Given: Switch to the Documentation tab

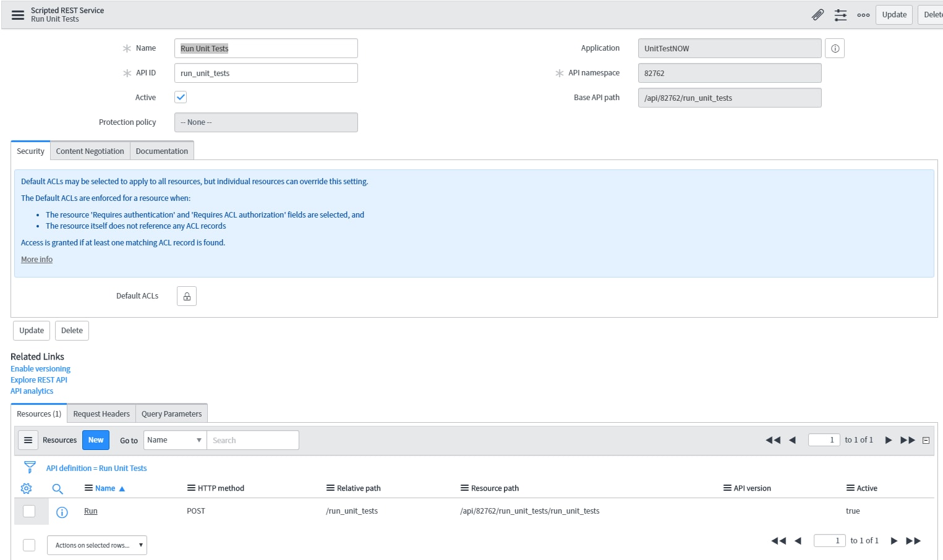Looking at the screenshot, I should (x=162, y=151).
